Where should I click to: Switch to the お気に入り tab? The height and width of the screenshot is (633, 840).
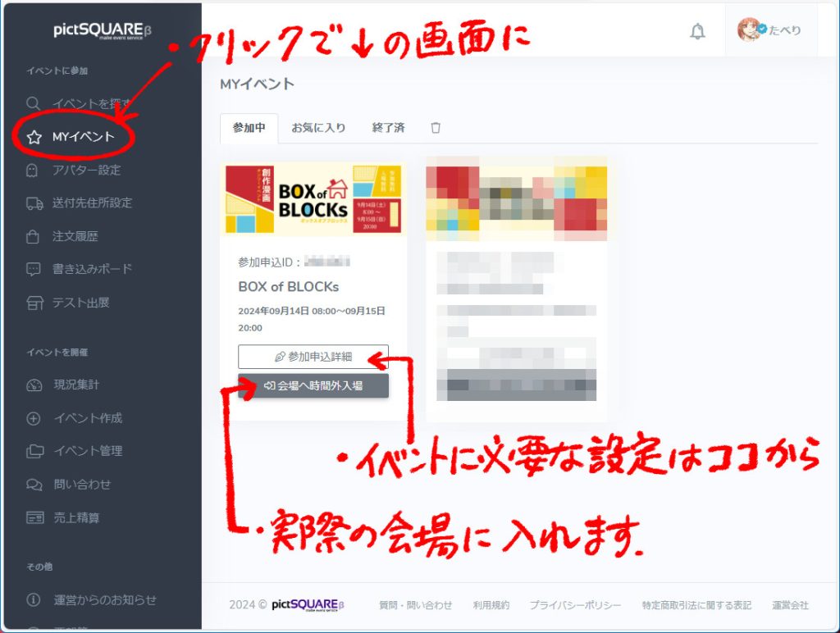(x=318, y=128)
